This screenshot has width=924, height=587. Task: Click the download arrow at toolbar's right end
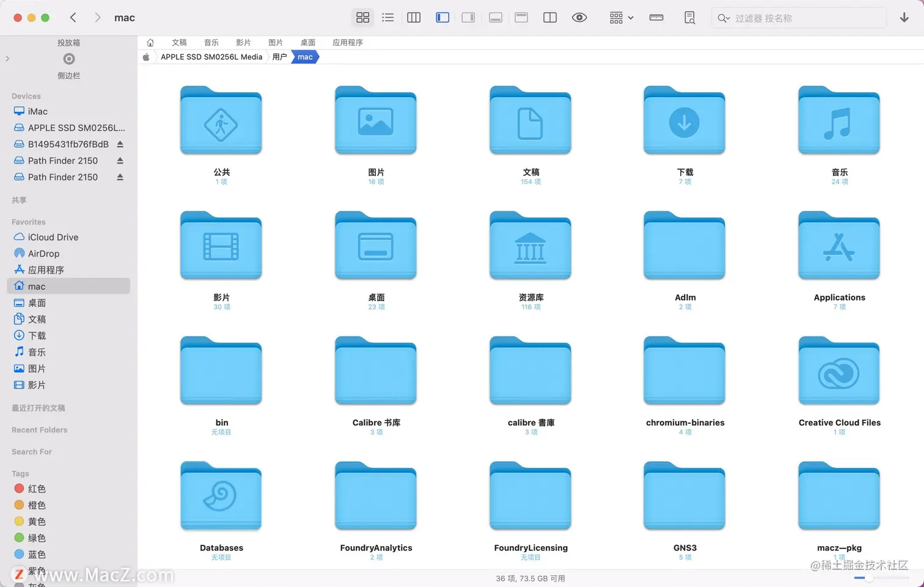coord(904,18)
